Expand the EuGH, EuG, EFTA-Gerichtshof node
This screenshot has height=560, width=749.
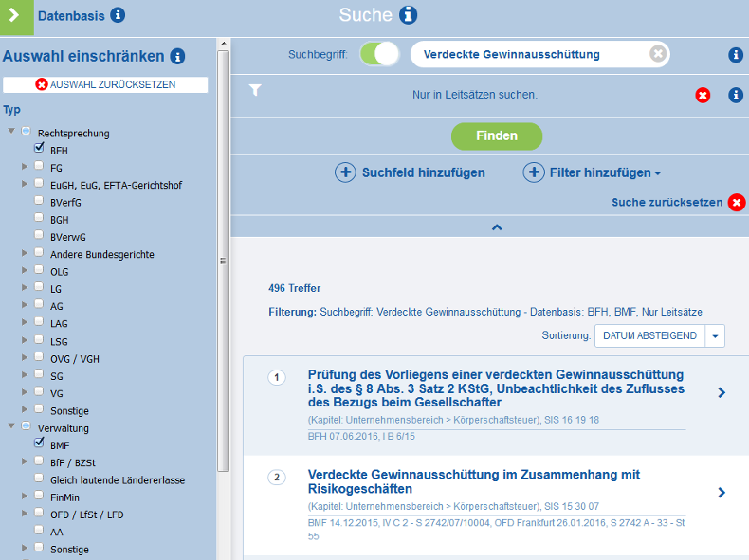coord(25,183)
